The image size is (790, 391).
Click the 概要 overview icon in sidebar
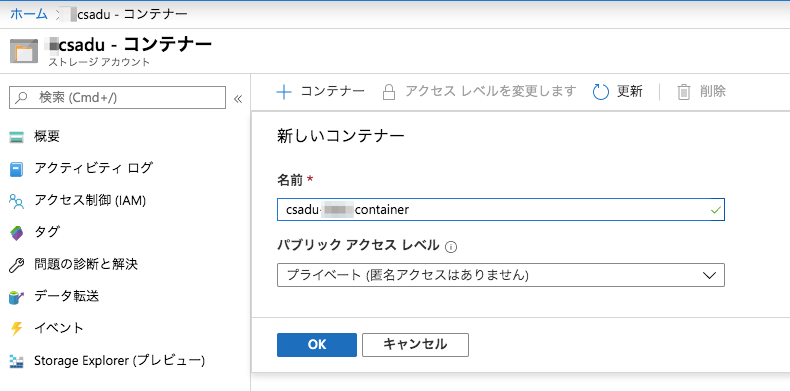click(17, 137)
